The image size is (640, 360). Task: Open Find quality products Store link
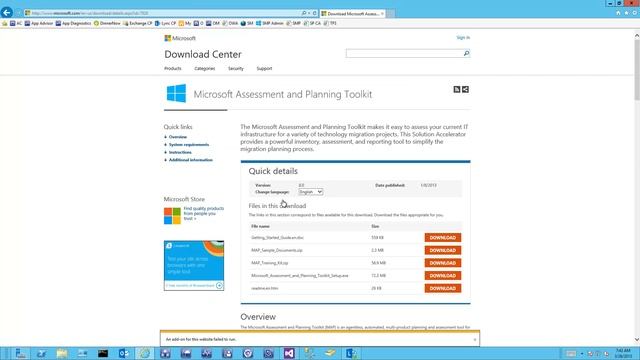tap(204, 213)
